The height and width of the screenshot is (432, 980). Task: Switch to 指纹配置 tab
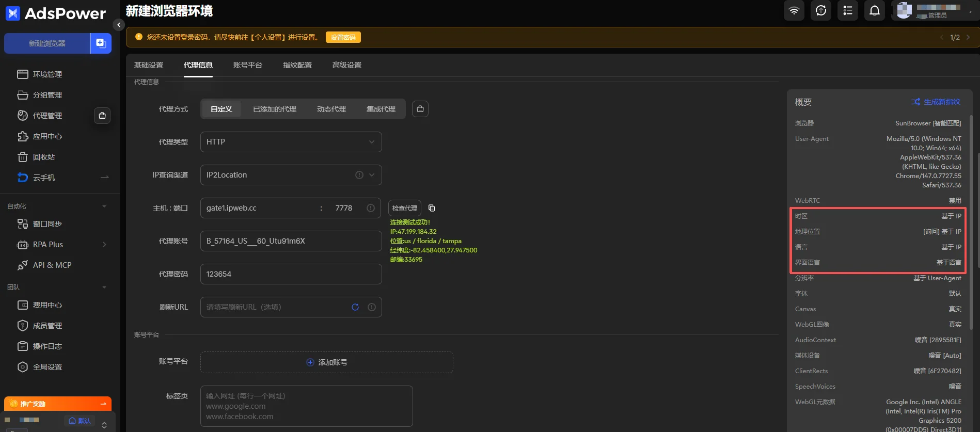point(297,65)
